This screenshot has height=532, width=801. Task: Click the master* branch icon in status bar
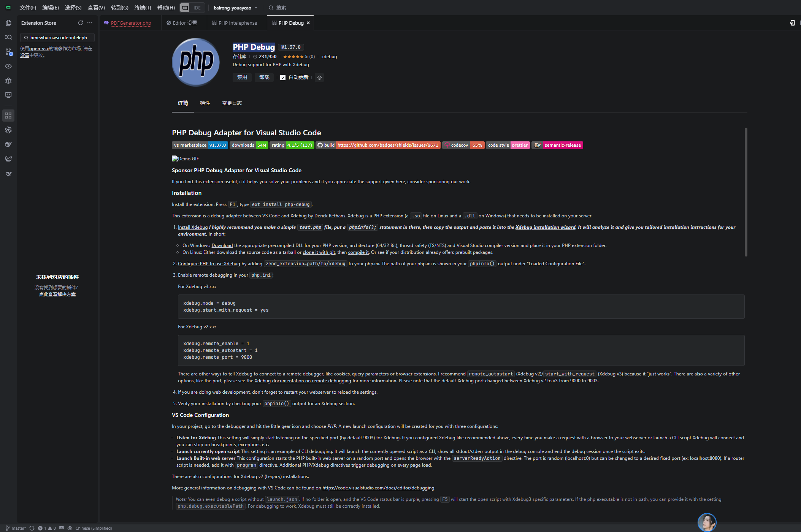pos(15,528)
